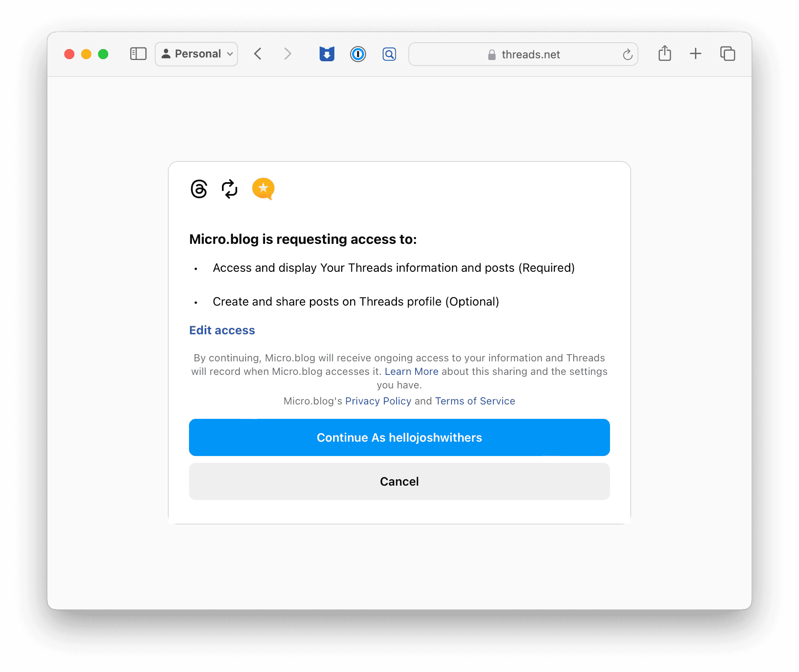Click the Edit access link
This screenshot has height=672, width=799.
[222, 330]
